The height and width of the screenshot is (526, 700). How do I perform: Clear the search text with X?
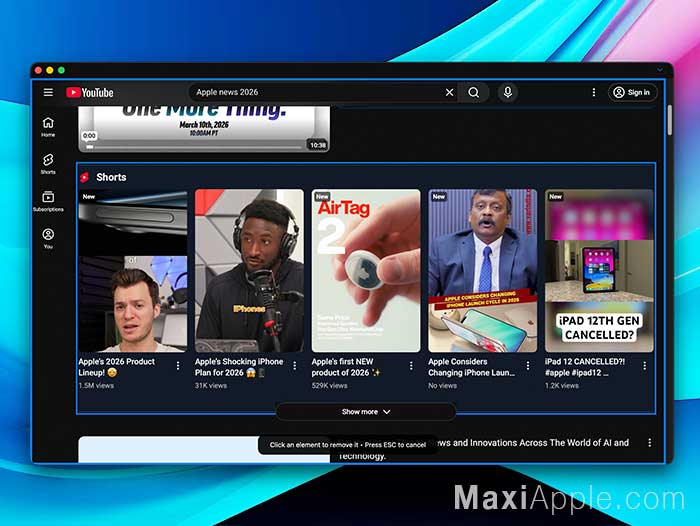450,92
